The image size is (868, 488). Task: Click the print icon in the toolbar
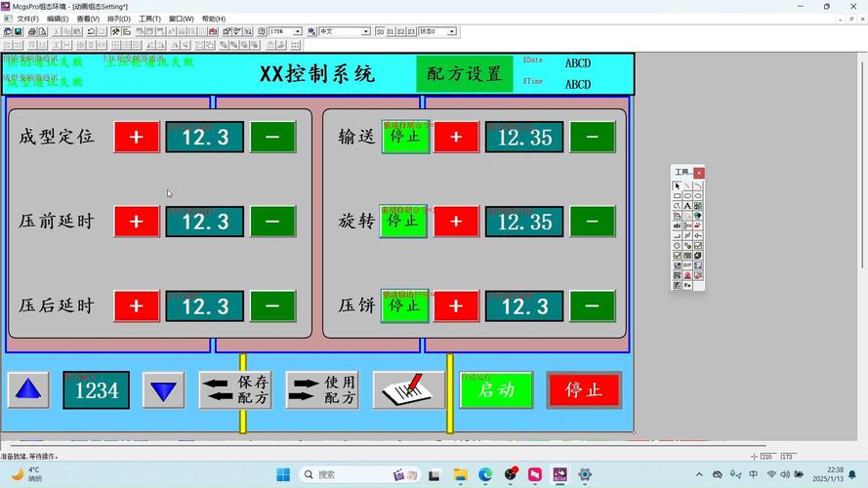coord(32,31)
